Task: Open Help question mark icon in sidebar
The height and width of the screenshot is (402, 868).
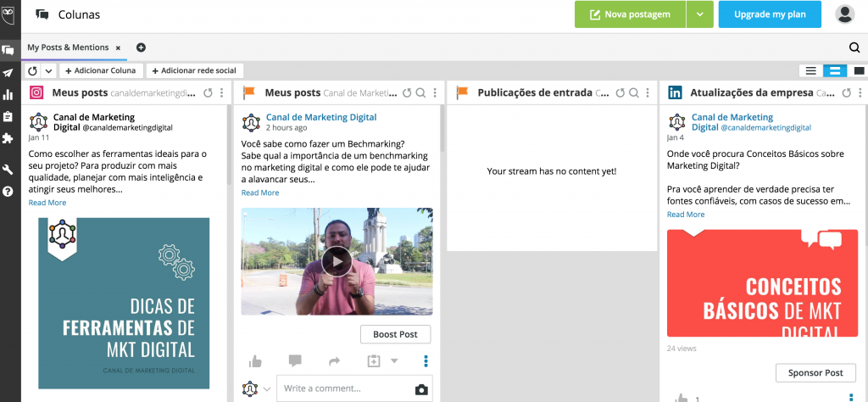Action: (x=8, y=192)
